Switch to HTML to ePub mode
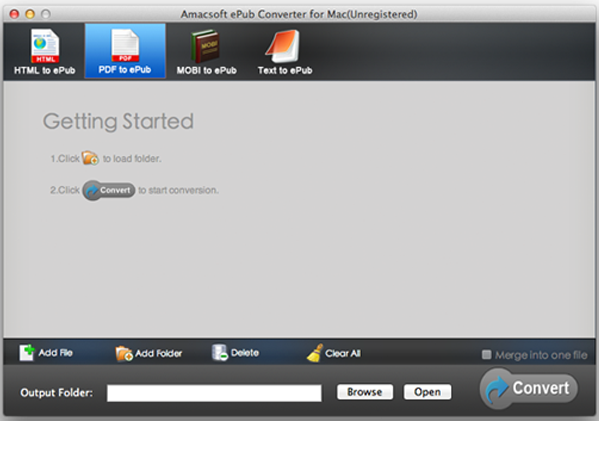600x458 pixels. click(44, 51)
